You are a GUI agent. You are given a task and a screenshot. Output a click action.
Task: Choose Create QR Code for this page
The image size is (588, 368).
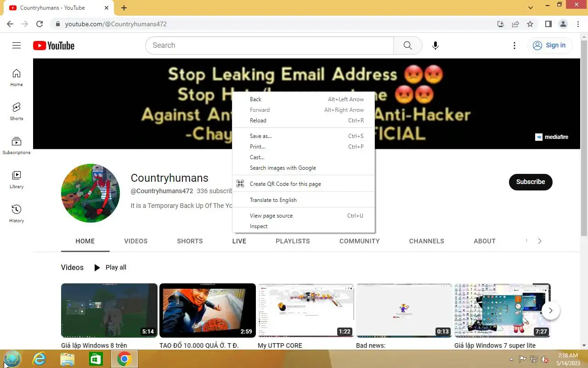point(304,184)
